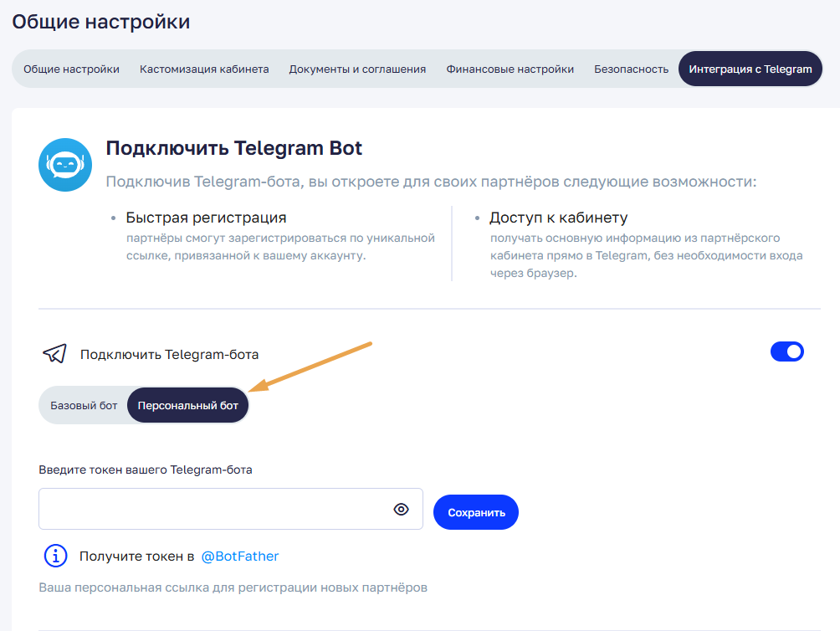This screenshot has width=840, height=631.
Task: Click the Общие настройки page title heading
Action: click(x=101, y=22)
